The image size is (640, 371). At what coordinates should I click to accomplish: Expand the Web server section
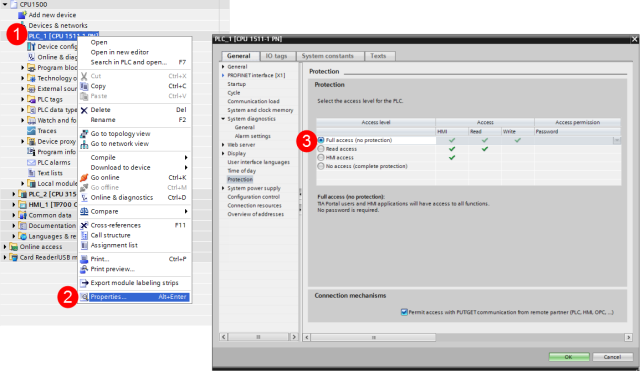point(223,145)
